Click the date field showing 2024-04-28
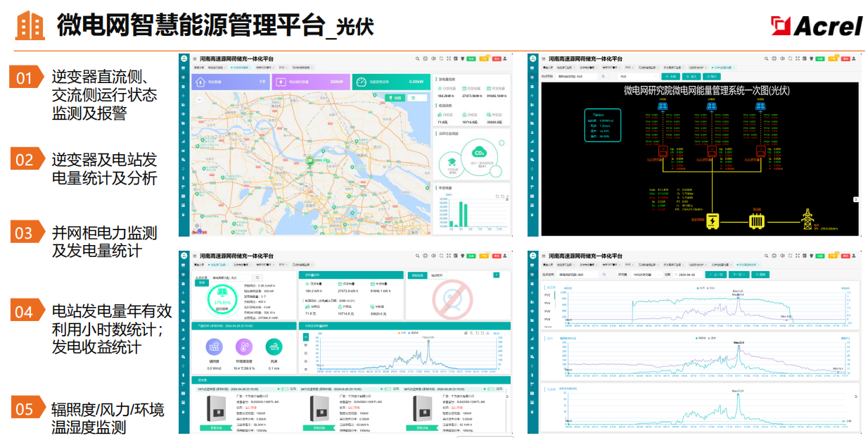 (x=686, y=275)
